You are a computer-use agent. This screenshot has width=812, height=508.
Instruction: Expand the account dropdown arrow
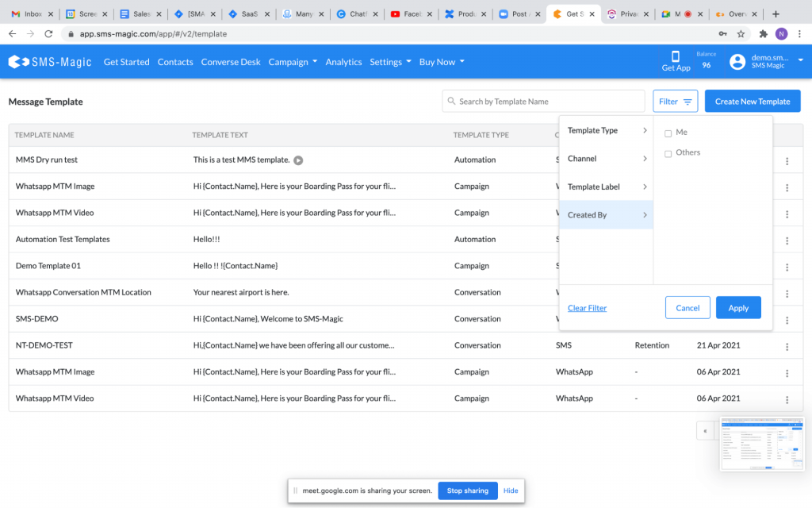coord(800,60)
